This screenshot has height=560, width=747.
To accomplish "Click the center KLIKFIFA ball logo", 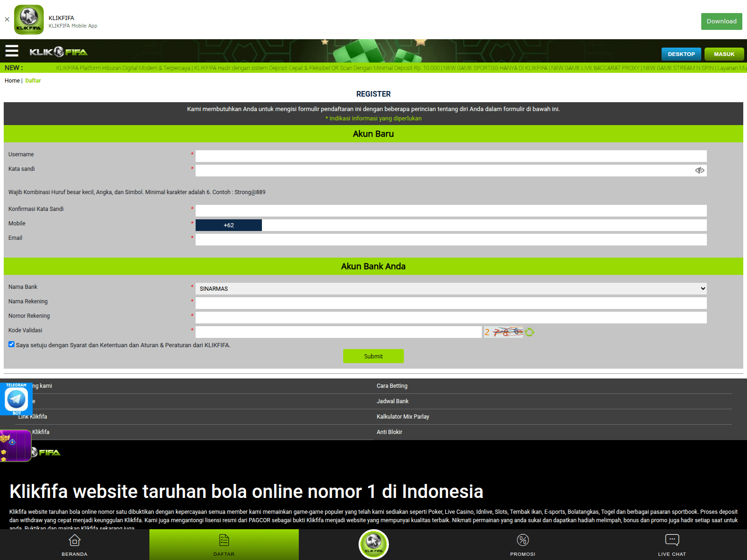I will pyautogui.click(x=373, y=543).
